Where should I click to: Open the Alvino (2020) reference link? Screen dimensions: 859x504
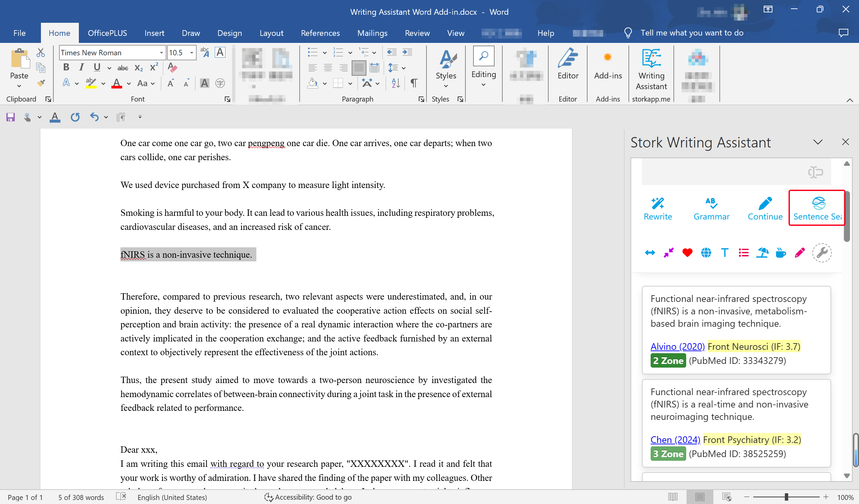coord(677,346)
